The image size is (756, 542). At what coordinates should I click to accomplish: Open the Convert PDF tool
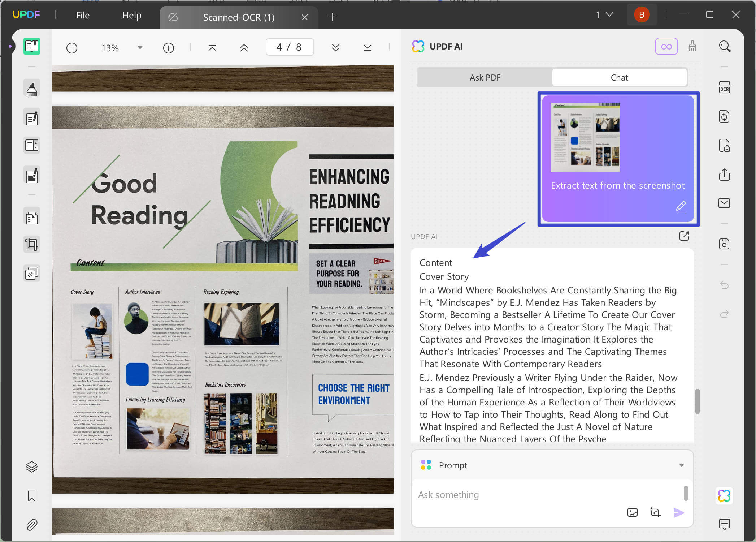pos(725,116)
